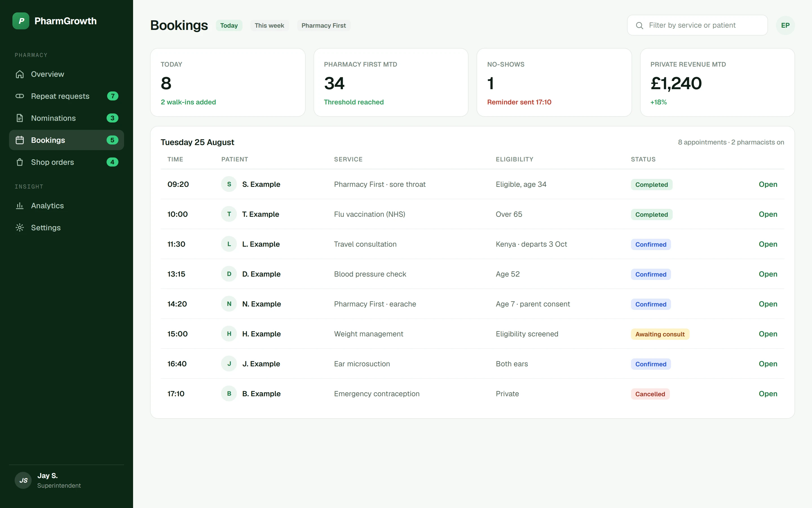Click the Status column header
Image resolution: width=812 pixels, height=508 pixels.
tap(643, 159)
